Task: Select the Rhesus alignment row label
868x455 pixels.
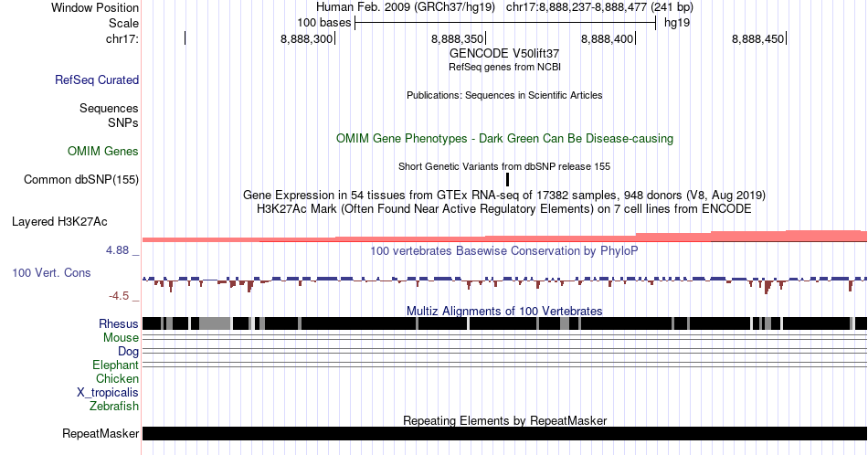Action: click(119, 323)
